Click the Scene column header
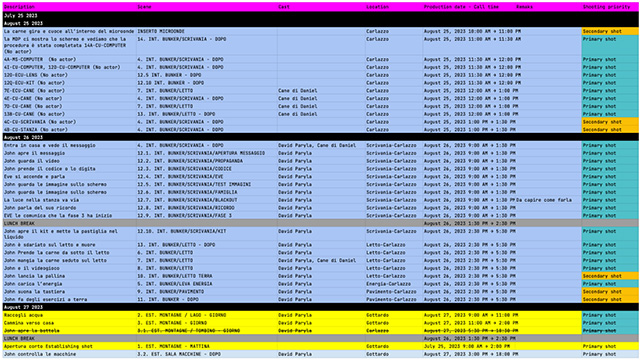Image resolution: width=640 pixels, height=360 pixels. point(144,7)
